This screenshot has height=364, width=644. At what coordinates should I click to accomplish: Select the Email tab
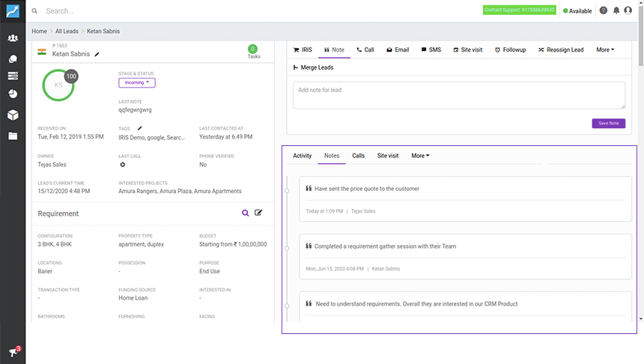click(x=398, y=49)
